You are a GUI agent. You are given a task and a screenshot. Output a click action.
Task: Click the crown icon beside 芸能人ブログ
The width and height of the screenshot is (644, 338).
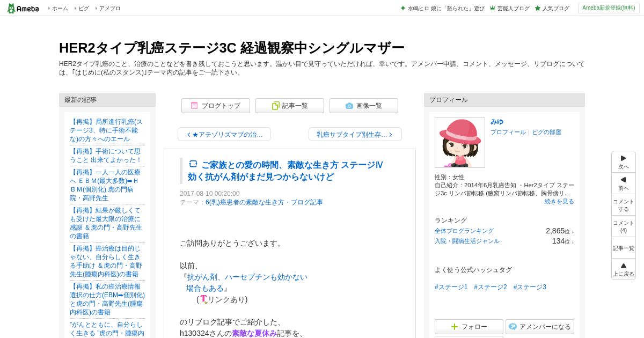[492, 8]
